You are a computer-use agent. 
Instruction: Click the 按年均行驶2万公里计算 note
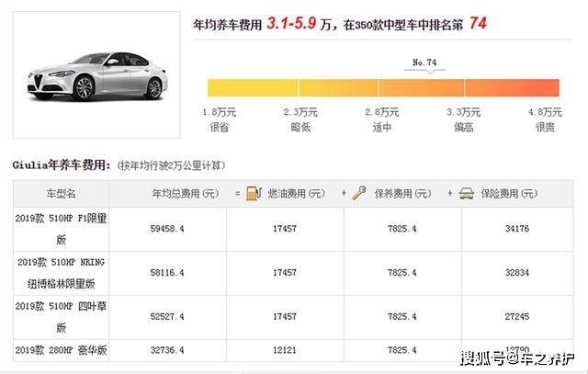(171, 165)
